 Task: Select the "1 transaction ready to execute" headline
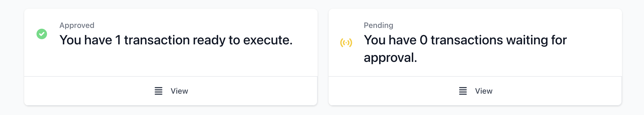(176, 40)
